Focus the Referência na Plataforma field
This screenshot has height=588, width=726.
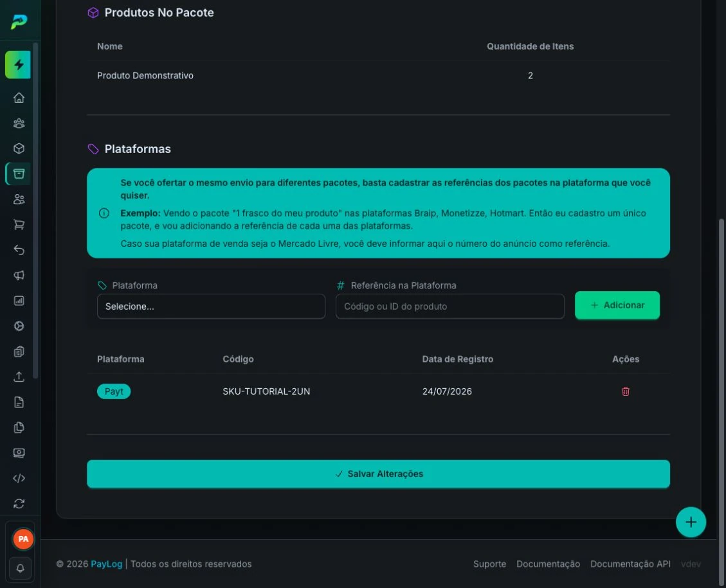point(450,307)
